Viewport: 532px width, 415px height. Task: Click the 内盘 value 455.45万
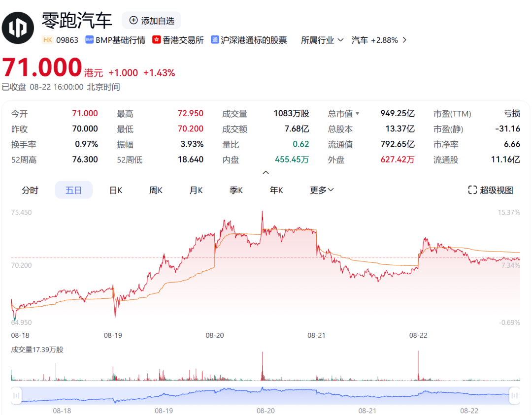[292, 160]
